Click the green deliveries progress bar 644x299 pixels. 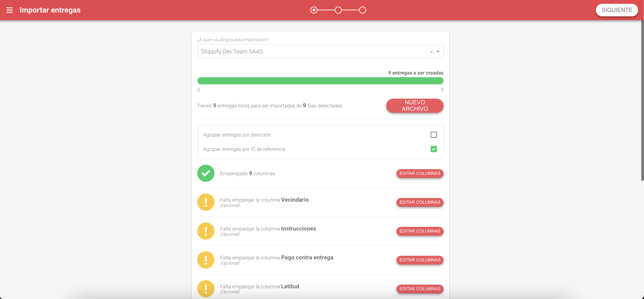pyautogui.click(x=320, y=81)
